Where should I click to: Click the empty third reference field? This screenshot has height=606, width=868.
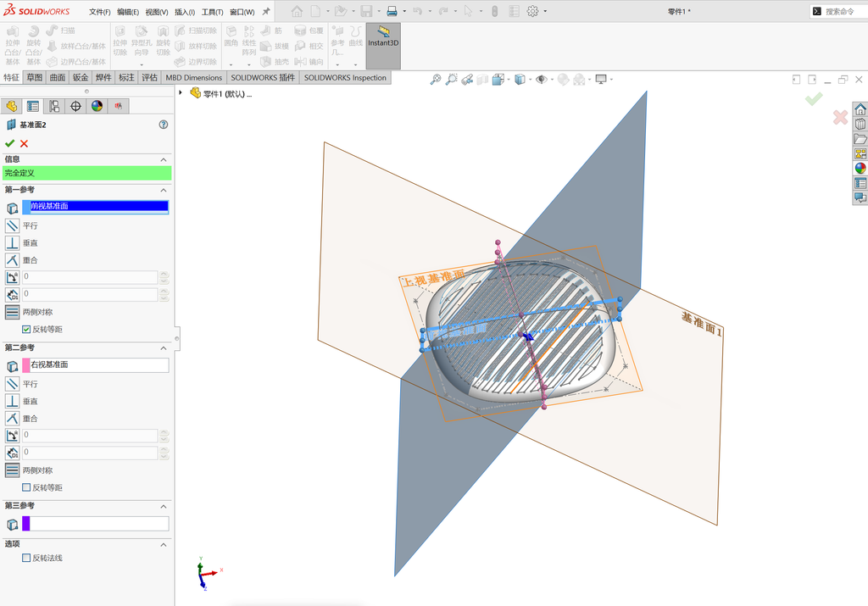95,524
